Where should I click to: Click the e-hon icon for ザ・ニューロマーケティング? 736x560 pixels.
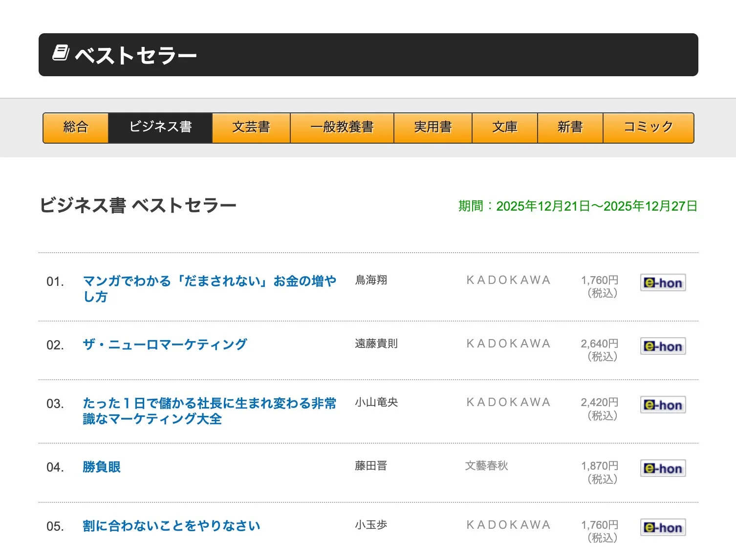(x=663, y=345)
